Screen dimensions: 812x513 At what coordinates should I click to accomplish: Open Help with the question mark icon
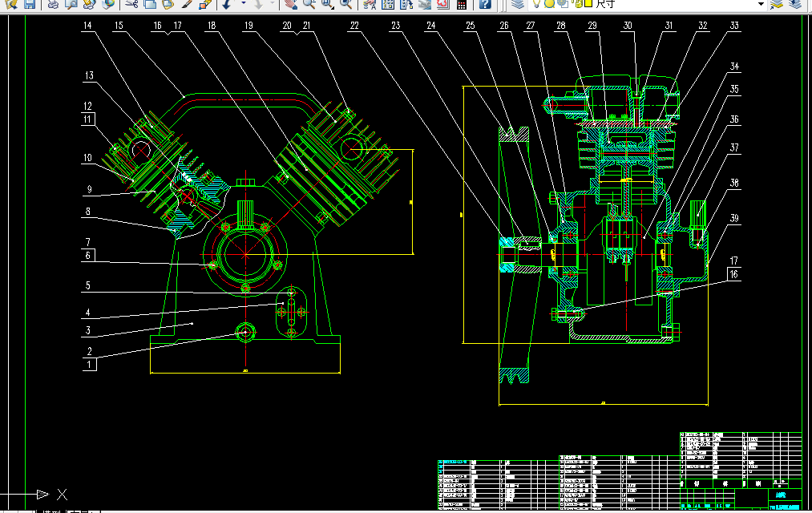click(x=484, y=4)
